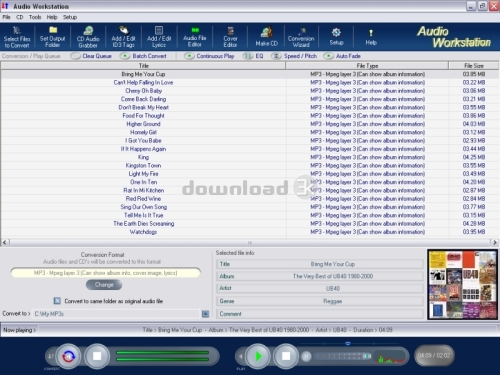Sort list by File Size column header
The width and height of the screenshot is (500, 375).
474,66
